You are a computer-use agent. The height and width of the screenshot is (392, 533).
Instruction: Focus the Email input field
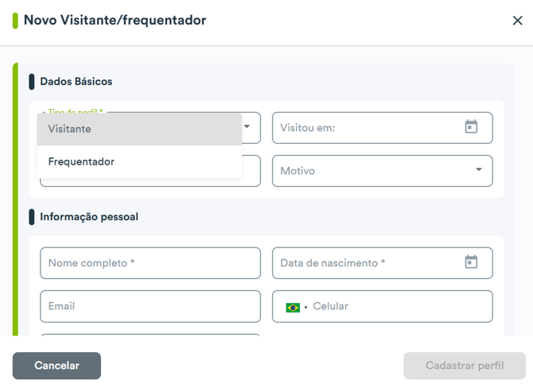(x=150, y=306)
